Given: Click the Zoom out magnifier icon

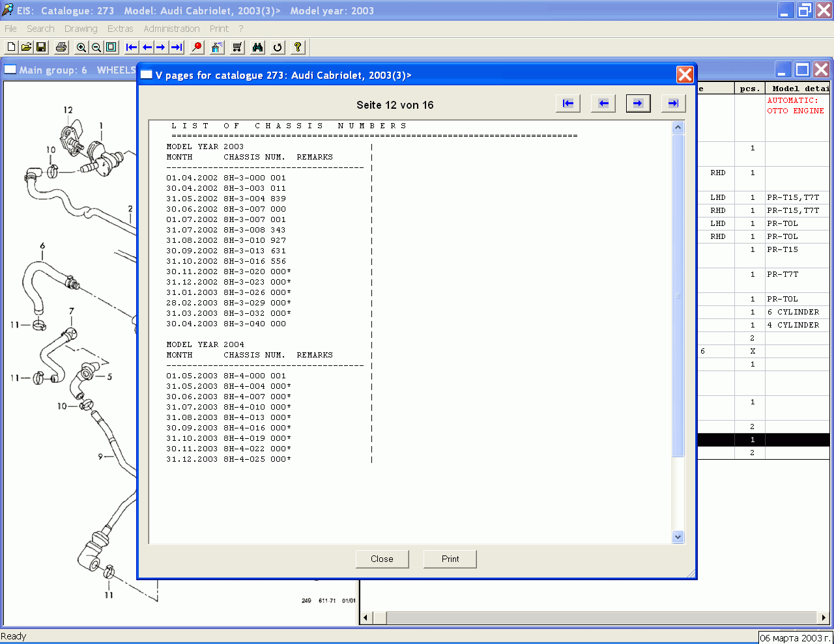Looking at the screenshot, I should click(96, 47).
